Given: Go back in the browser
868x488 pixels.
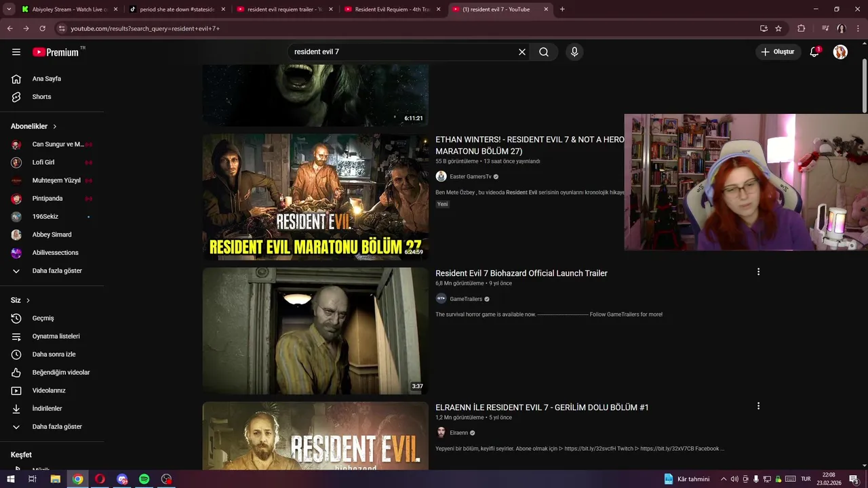Looking at the screenshot, I should (9, 28).
